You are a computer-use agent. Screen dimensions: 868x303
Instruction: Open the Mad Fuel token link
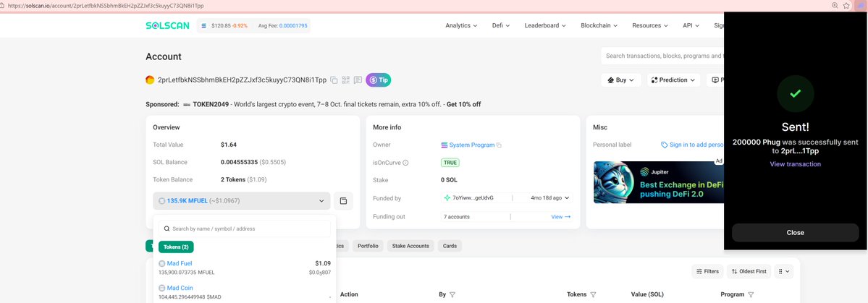(180, 263)
